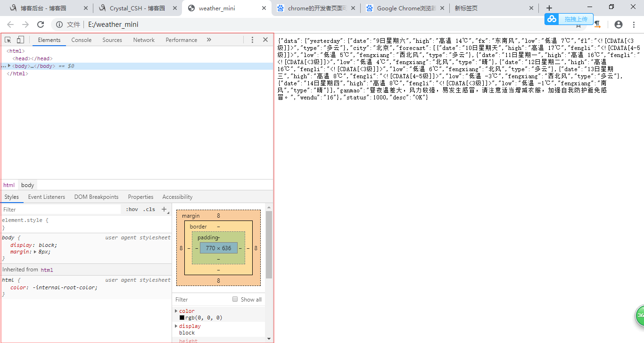This screenshot has width=644, height=343.
Task: Select the Styles pane tab
Action: click(12, 197)
